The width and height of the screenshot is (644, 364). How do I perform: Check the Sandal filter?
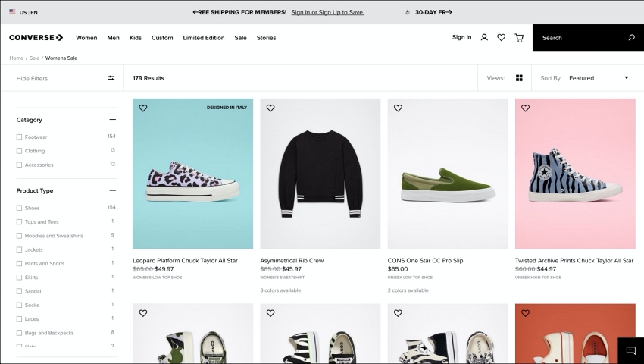(x=19, y=291)
